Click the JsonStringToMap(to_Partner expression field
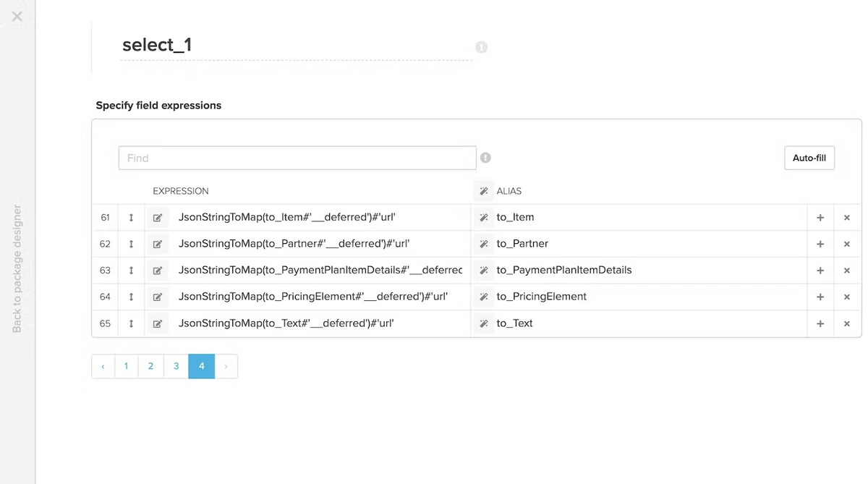The width and height of the screenshot is (868, 484). 319,244
